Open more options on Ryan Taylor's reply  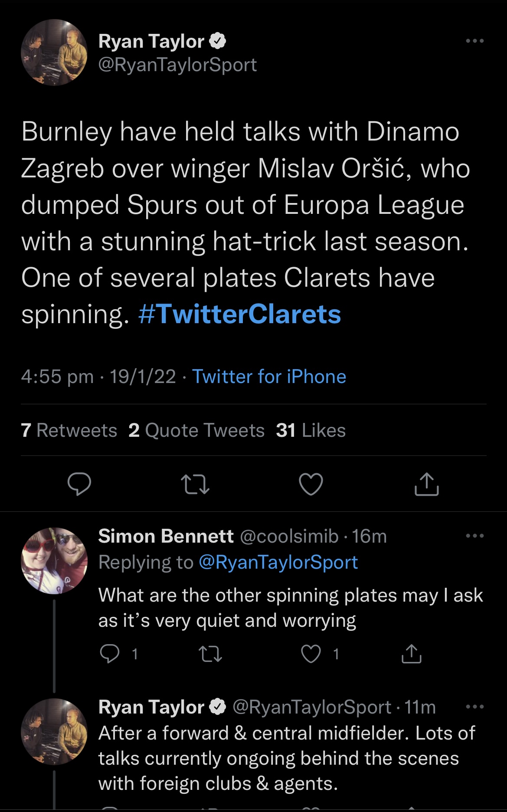(x=474, y=707)
